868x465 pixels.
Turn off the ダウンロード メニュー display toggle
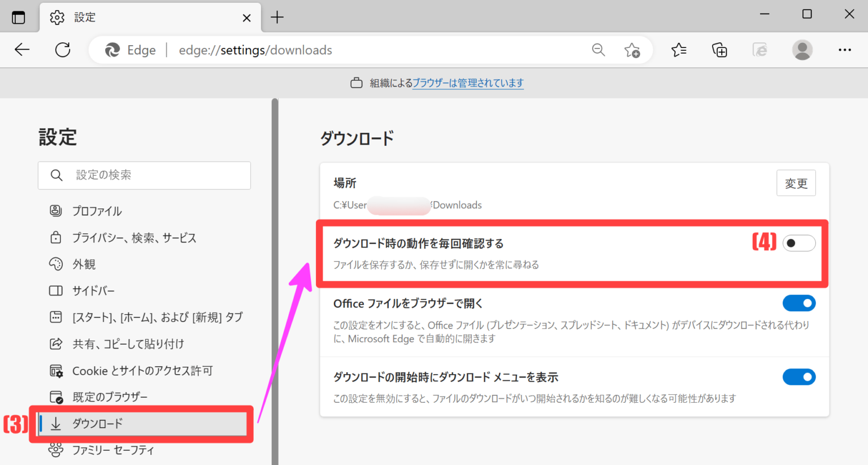click(x=799, y=377)
